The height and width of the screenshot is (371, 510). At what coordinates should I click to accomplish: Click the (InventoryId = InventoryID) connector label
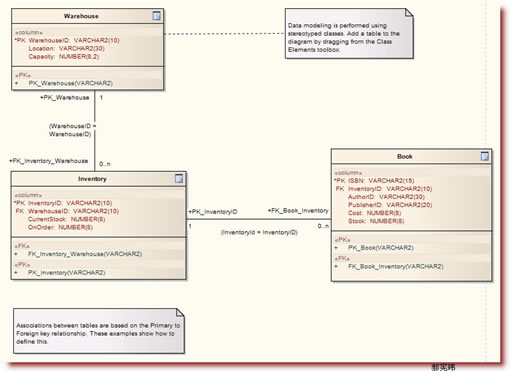[x=259, y=232]
